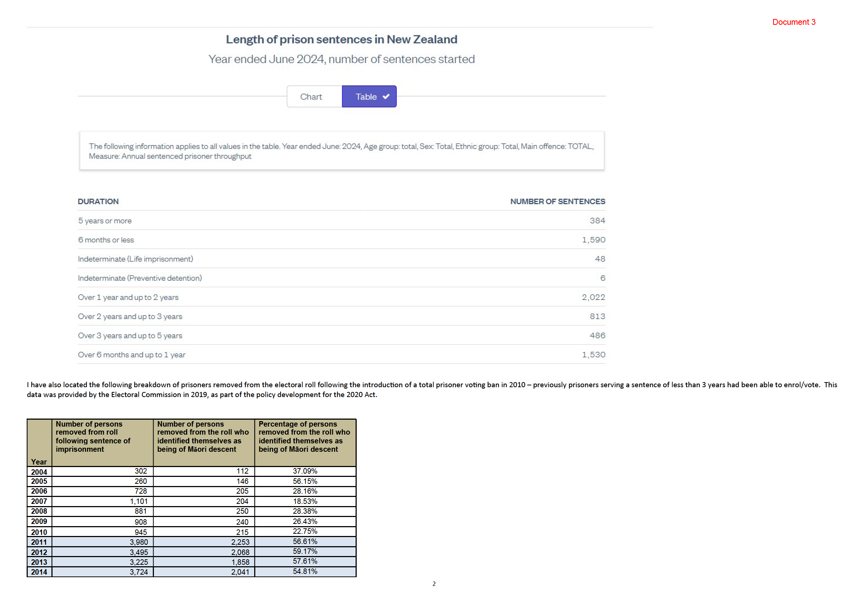Screen dimensions: 868x614
Task: Select the Table tab
Action: tap(369, 96)
